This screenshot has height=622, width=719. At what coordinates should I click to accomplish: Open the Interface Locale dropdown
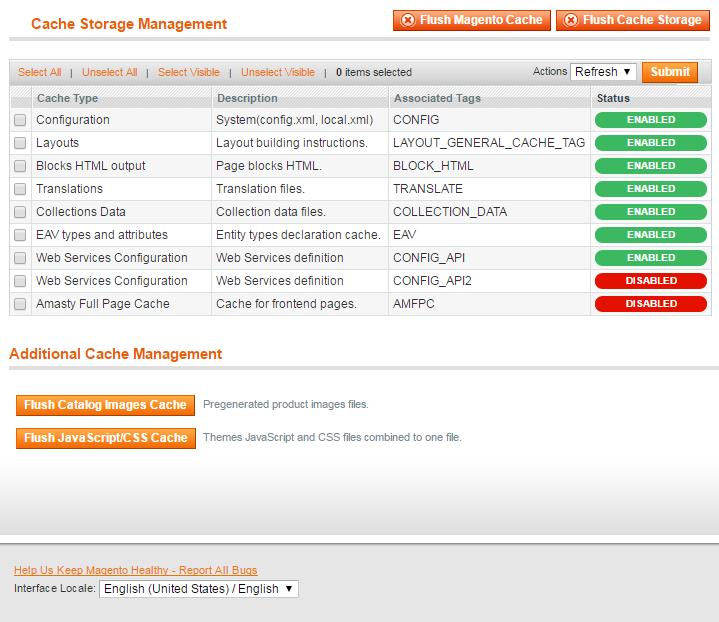199,589
